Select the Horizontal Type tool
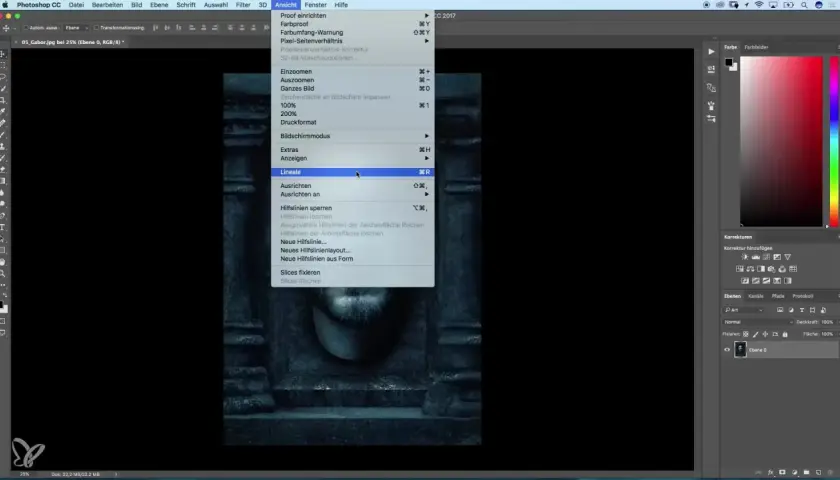Image resolution: width=840 pixels, height=480 pixels. pyautogui.click(x=3, y=227)
